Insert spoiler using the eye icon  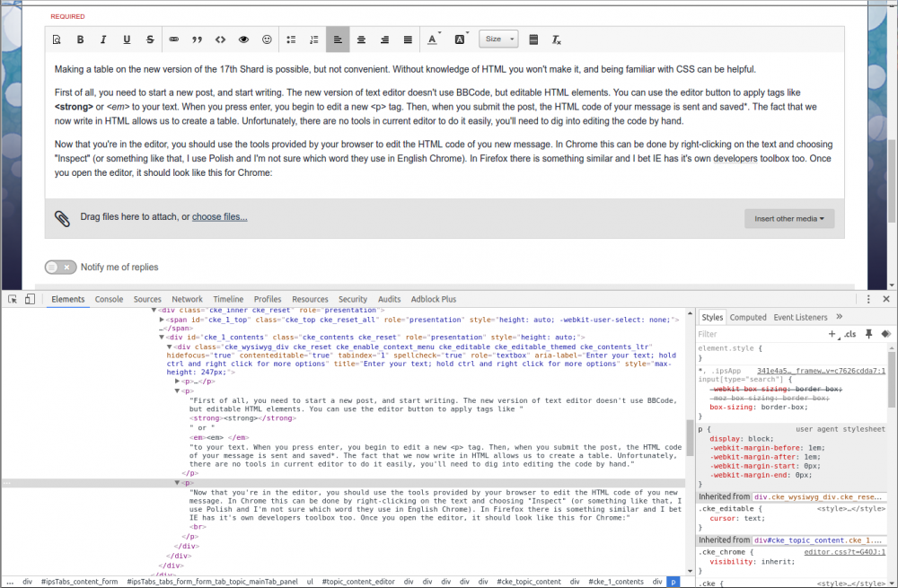[243, 39]
